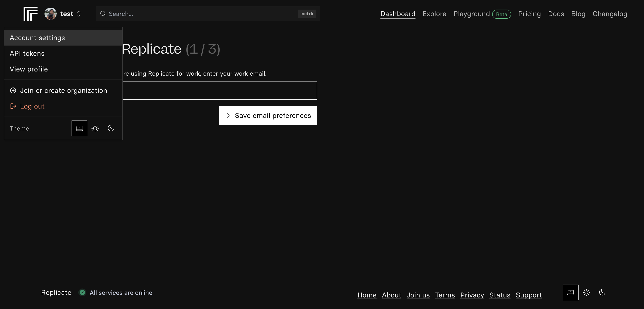The width and height of the screenshot is (644, 309).
Task: Click the test user avatar
Action: click(50, 14)
